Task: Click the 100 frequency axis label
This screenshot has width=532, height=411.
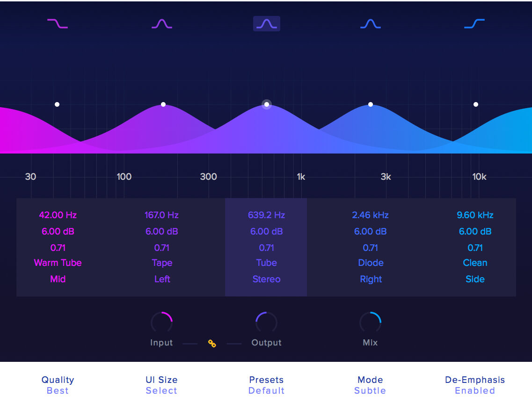Action: [124, 177]
